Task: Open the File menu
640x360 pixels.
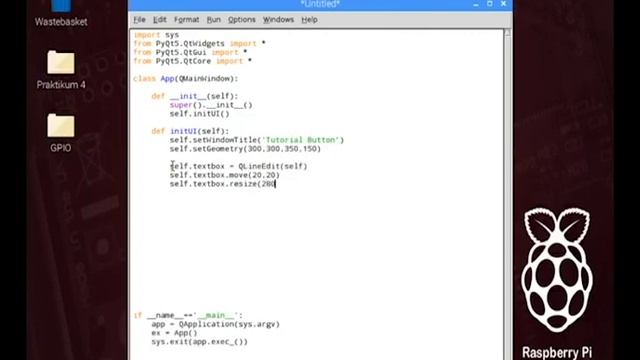Action: (x=139, y=20)
